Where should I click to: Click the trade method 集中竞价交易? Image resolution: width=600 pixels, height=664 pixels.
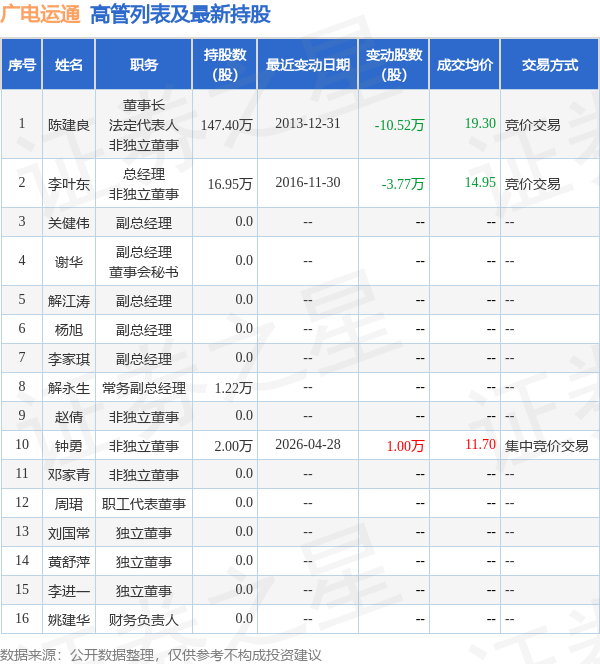click(546, 445)
